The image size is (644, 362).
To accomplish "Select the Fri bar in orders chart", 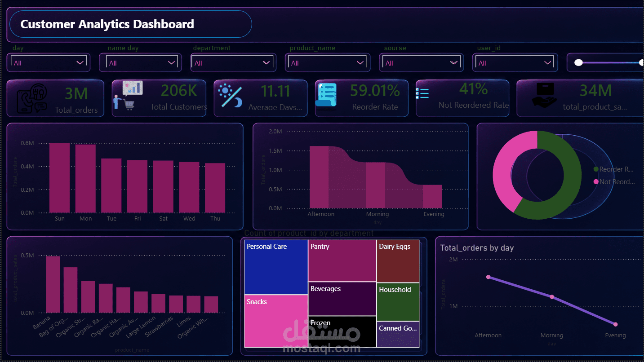I will (137, 186).
